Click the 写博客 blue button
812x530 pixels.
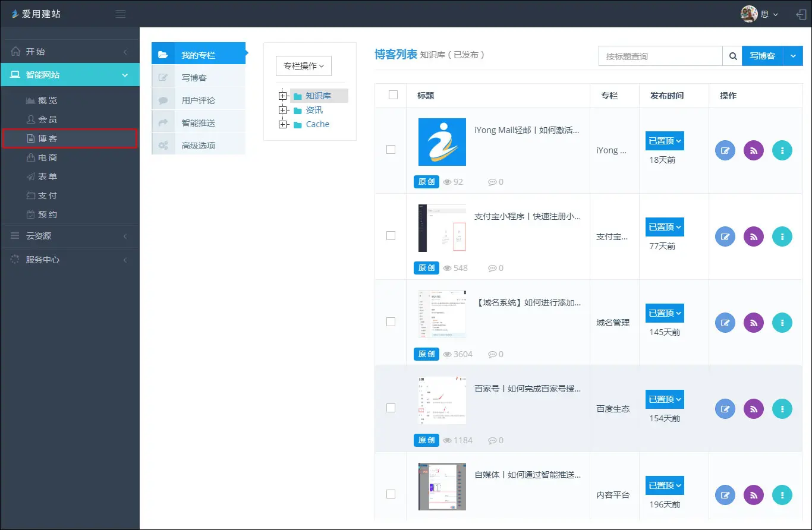point(762,56)
